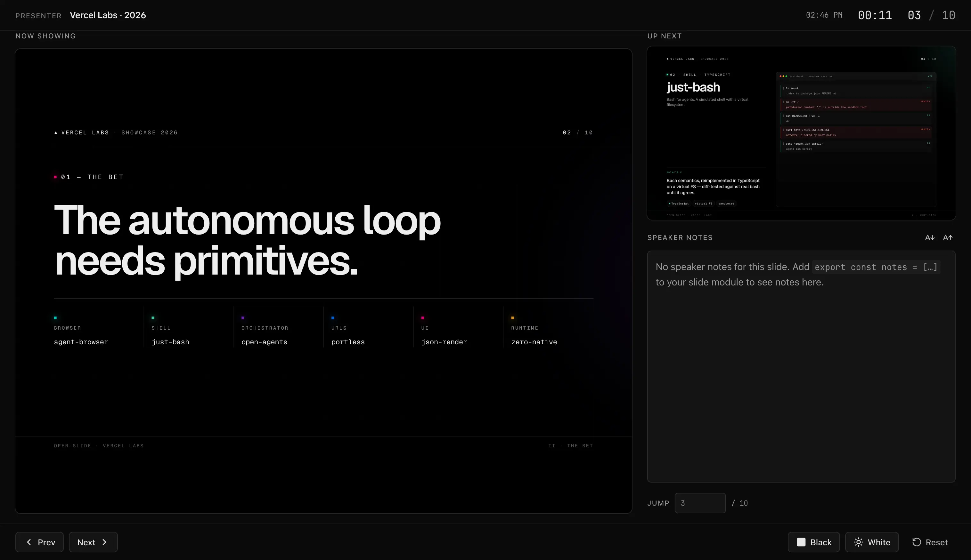971x560 pixels.
Task: Select the clock reading 02:46 PM
Action: [x=824, y=15]
